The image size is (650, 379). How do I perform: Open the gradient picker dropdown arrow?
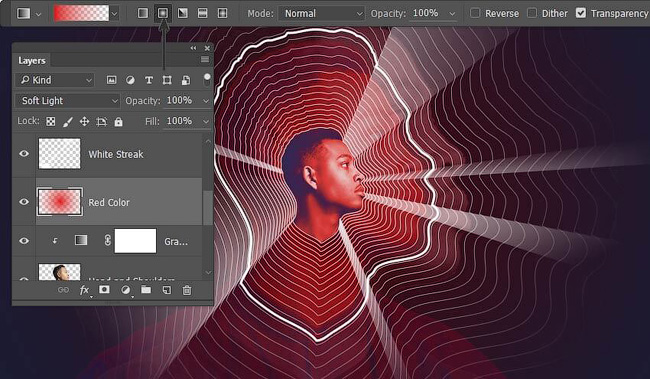pyautogui.click(x=114, y=14)
